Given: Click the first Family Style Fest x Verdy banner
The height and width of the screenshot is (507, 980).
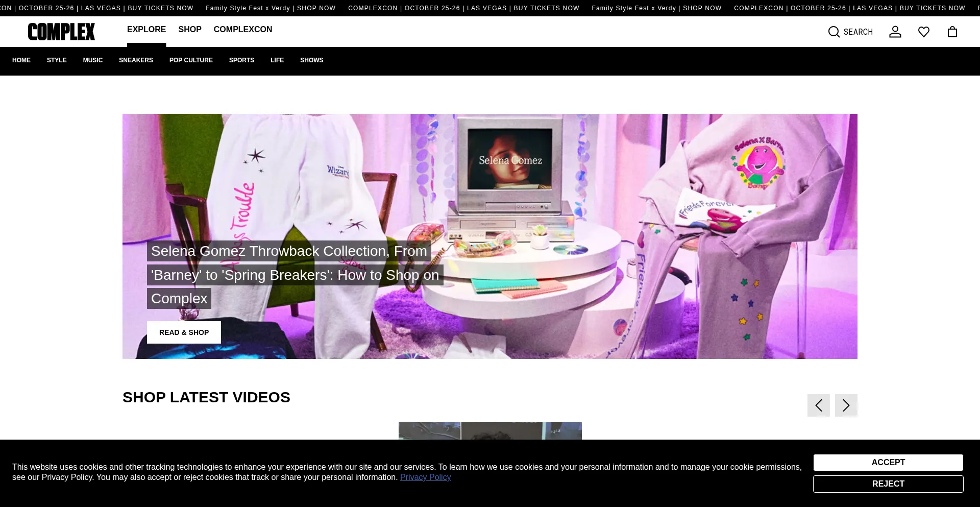Looking at the screenshot, I should (271, 8).
